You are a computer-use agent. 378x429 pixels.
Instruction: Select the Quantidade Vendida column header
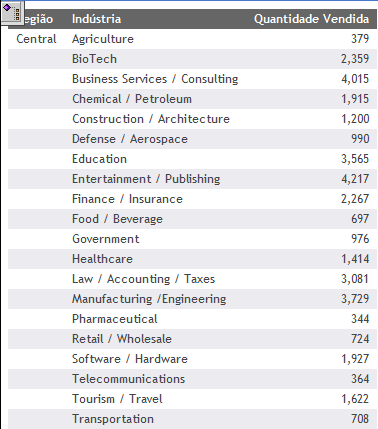pyautogui.click(x=311, y=19)
